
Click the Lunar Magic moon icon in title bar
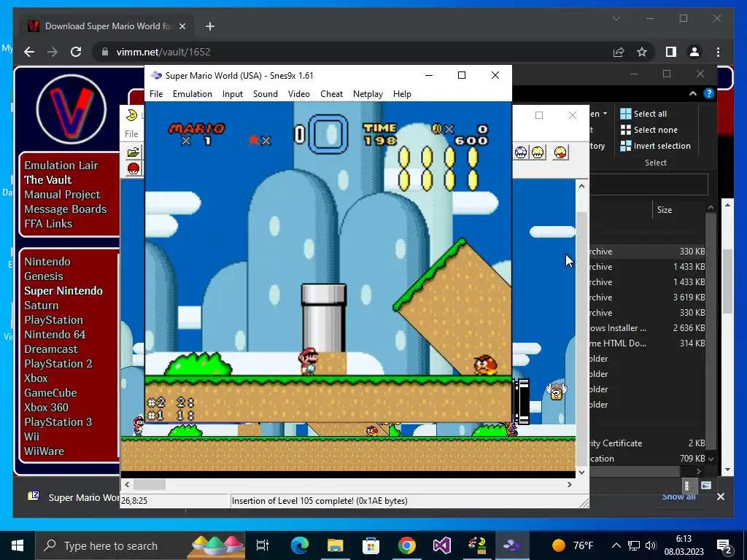[131, 114]
